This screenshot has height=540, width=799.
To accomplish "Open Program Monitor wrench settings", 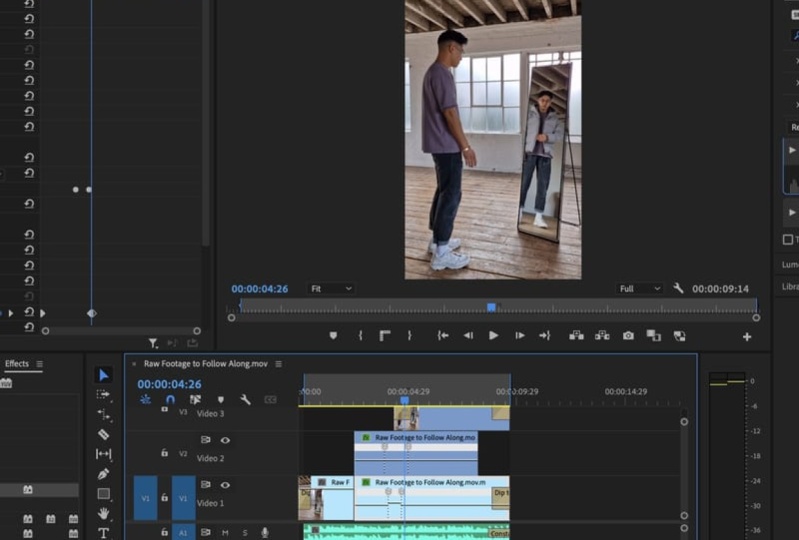I will click(678, 288).
